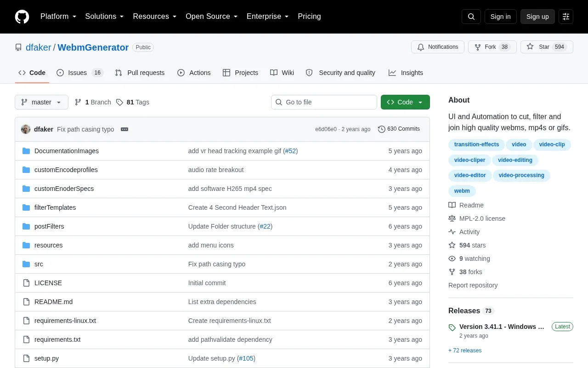588x368 pixels.
Task: Star the WebmGenerator repository
Action: 547,47
